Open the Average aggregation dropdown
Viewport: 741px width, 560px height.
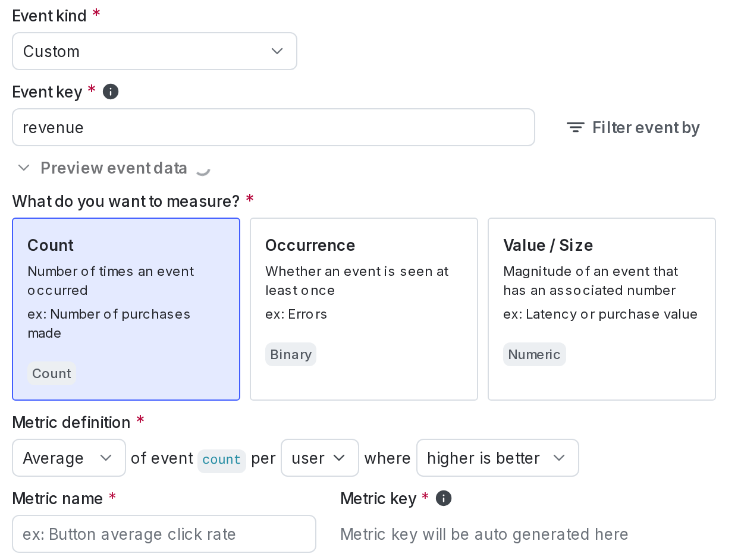click(x=69, y=458)
